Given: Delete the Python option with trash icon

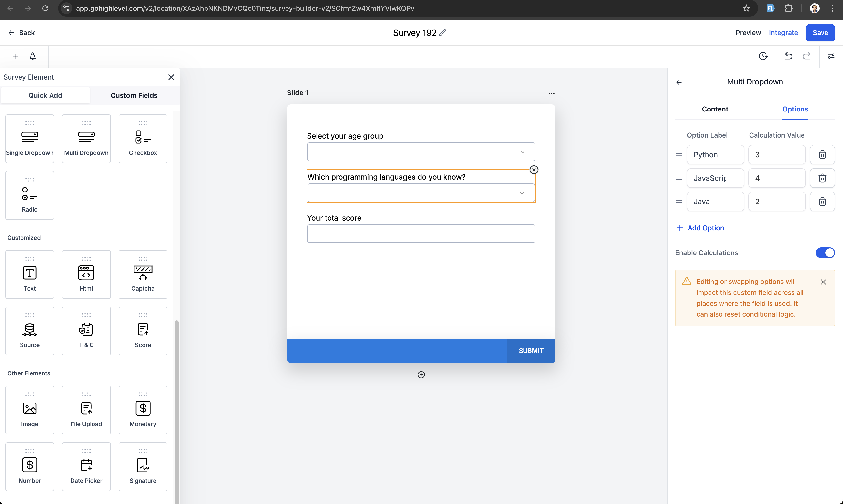Looking at the screenshot, I should point(822,155).
